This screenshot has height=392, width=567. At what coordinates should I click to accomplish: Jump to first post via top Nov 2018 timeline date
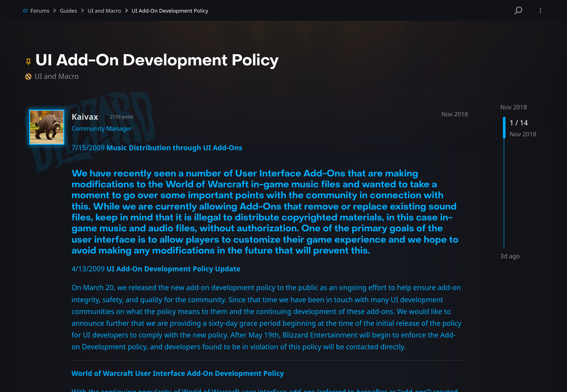coord(513,107)
